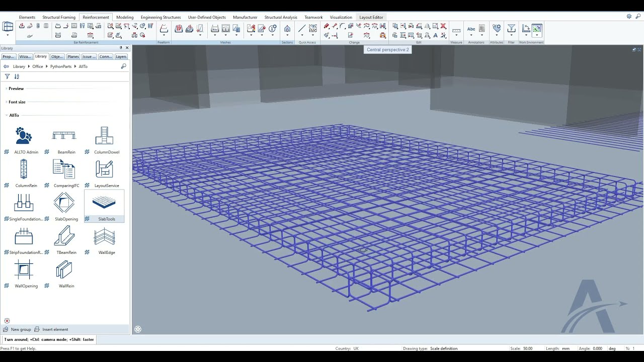Open the Layout Editor tab
Viewport: 644px width, 362px height.
click(371, 17)
